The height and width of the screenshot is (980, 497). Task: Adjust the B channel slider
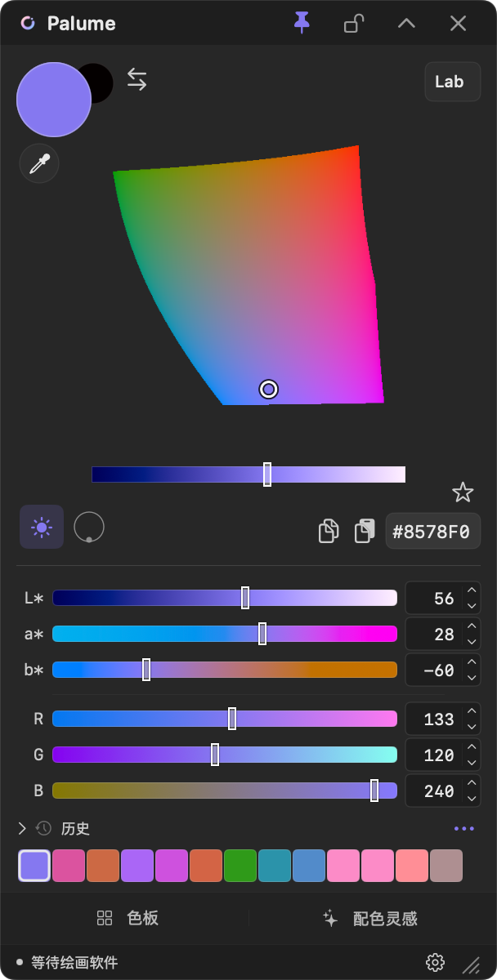(225, 791)
